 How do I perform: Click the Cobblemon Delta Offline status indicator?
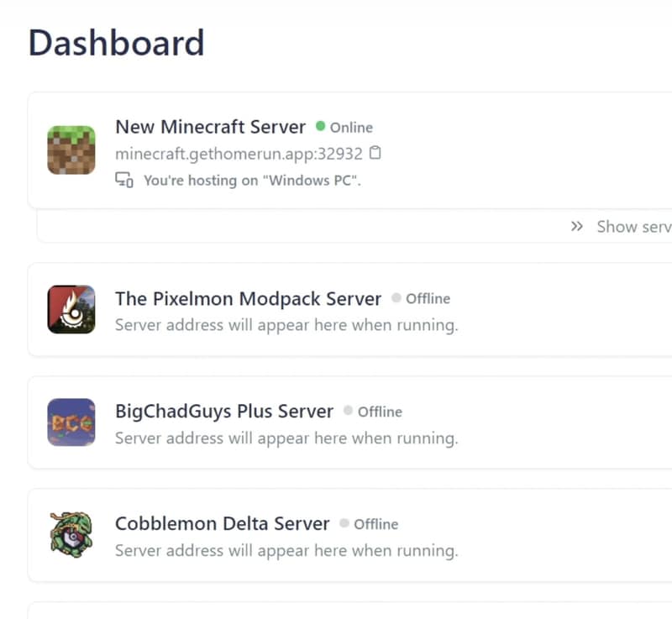click(x=369, y=524)
